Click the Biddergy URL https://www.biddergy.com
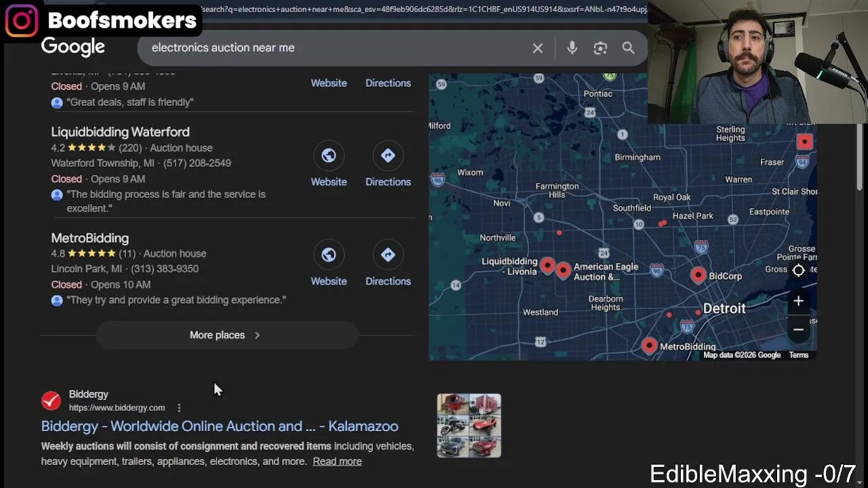868x488 pixels. tap(117, 408)
